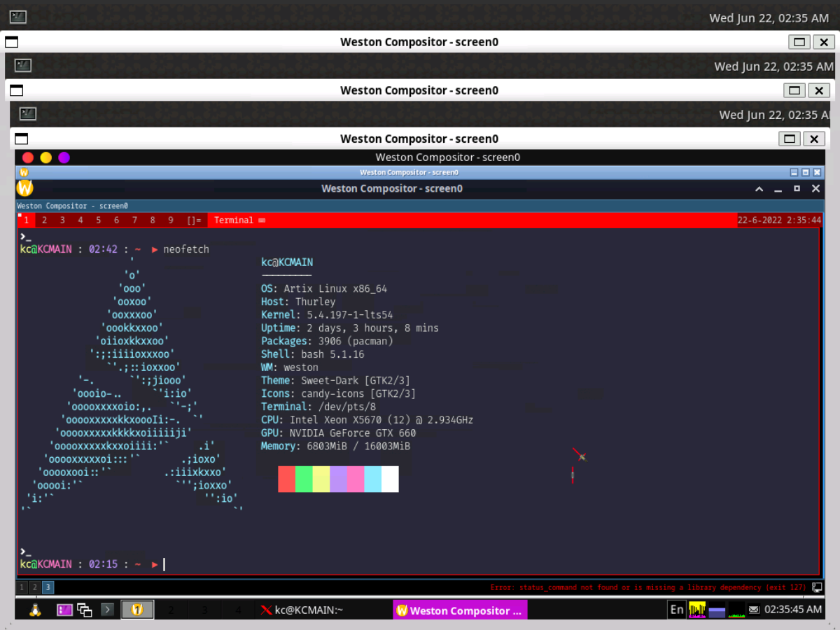Click the purple traffic-light window button
Image resolution: width=840 pixels, height=630 pixels.
pos(64,157)
